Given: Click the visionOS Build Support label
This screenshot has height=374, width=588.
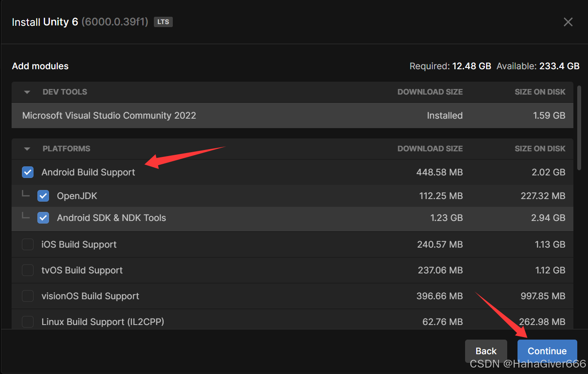Looking at the screenshot, I should pos(90,296).
